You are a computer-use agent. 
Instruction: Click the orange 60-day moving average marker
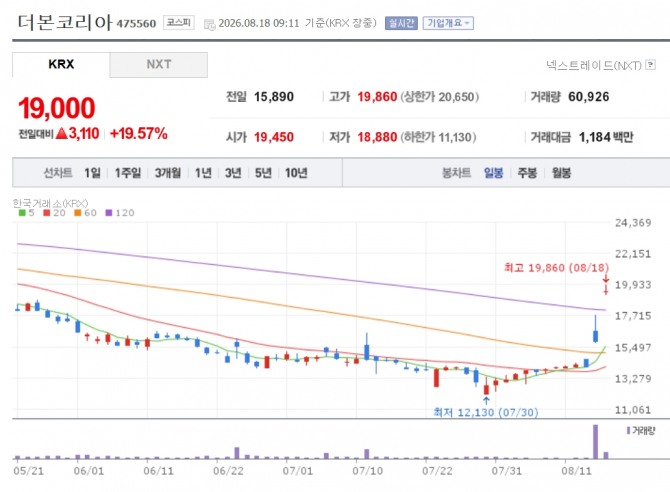pyautogui.click(x=77, y=213)
